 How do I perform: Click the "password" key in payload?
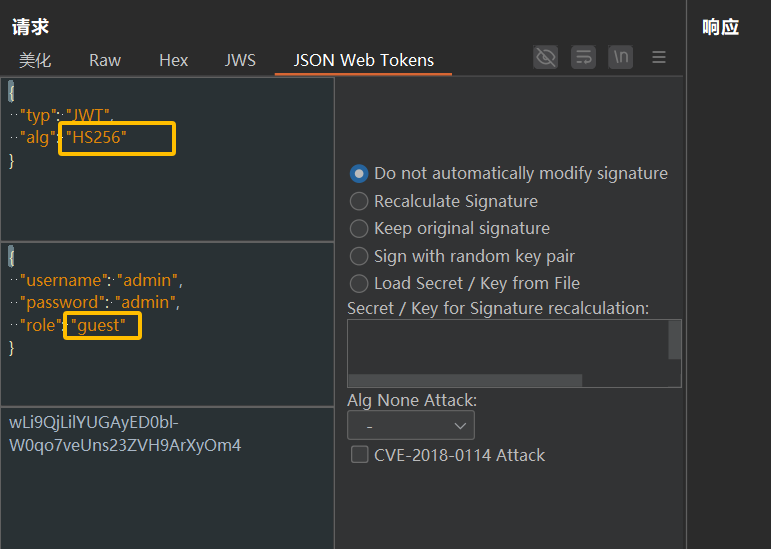(x=62, y=302)
